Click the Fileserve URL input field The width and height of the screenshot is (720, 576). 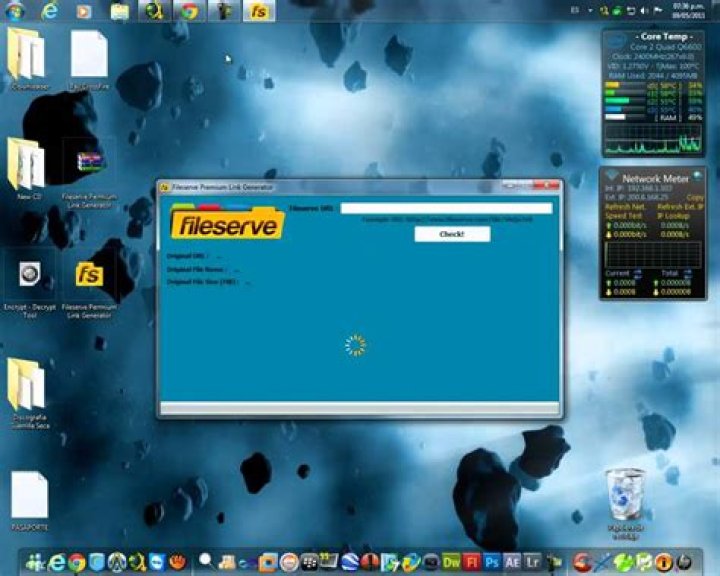(x=446, y=209)
